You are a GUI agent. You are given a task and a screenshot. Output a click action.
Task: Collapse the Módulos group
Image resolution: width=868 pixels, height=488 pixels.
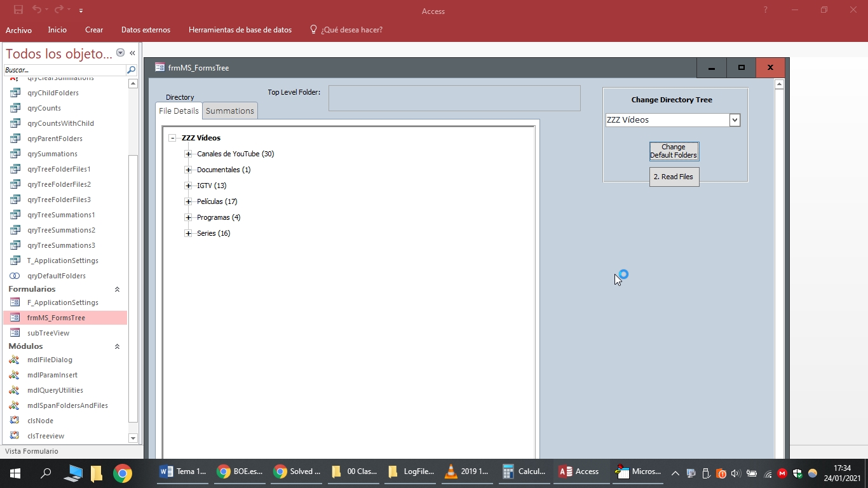coord(117,346)
